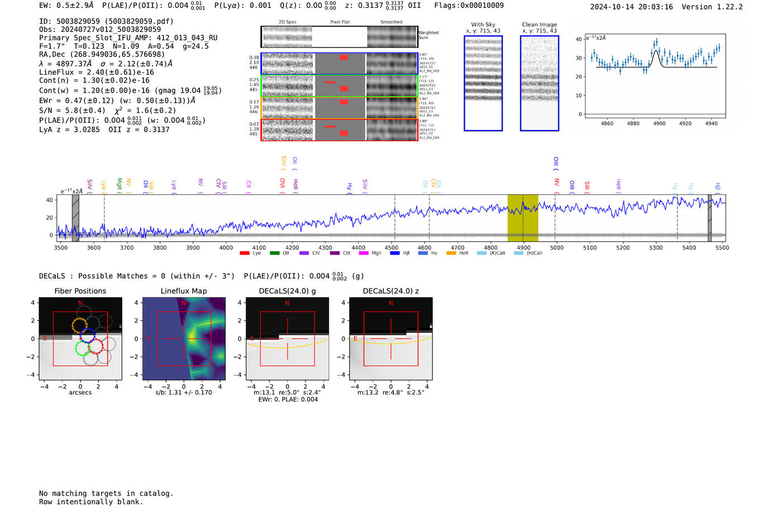782x532 pixels.
Task: Click the header EW: 0.5±2.9Å value
Action: [x=66, y=6]
